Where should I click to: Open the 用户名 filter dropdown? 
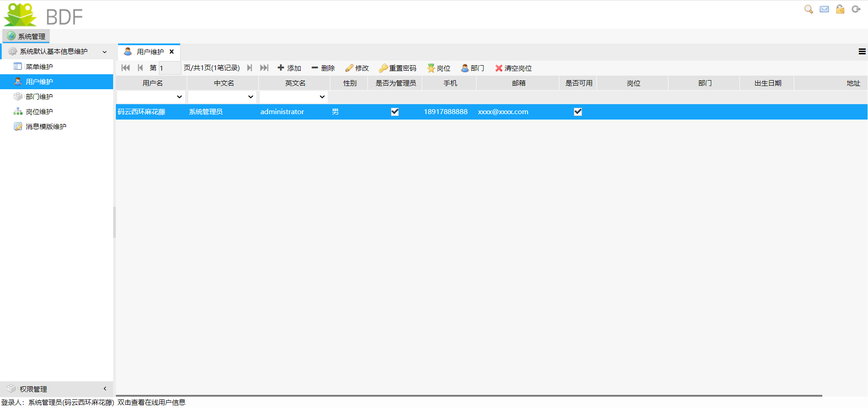point(180,96)
